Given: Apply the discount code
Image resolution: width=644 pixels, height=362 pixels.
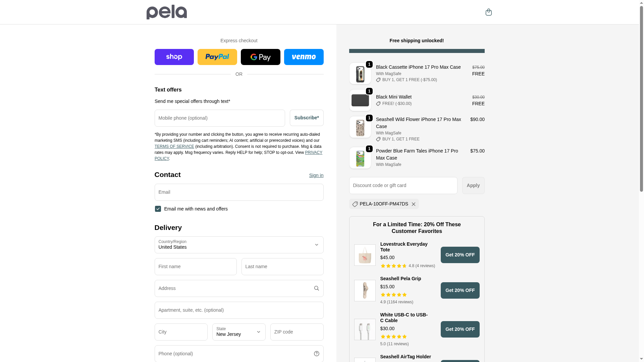Looking at the screenshot, I should [x=473, y=185].
